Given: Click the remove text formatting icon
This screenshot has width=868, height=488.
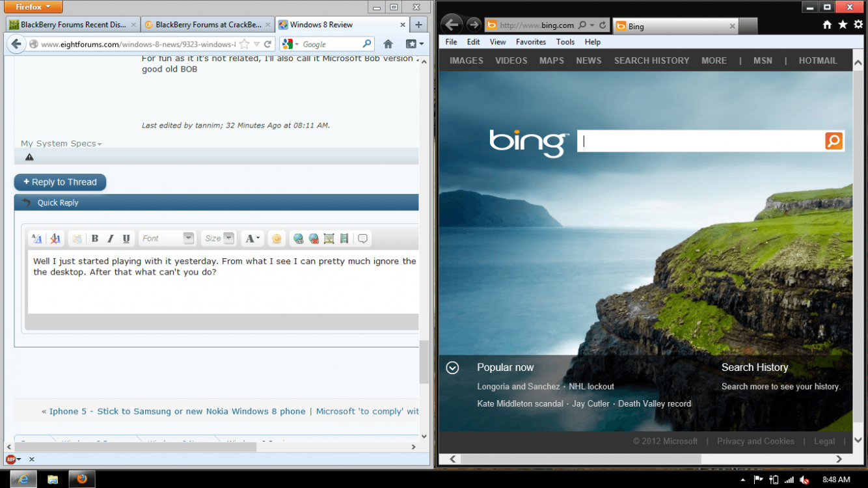Looking at the screenshot, I should [x=55, y=239].
